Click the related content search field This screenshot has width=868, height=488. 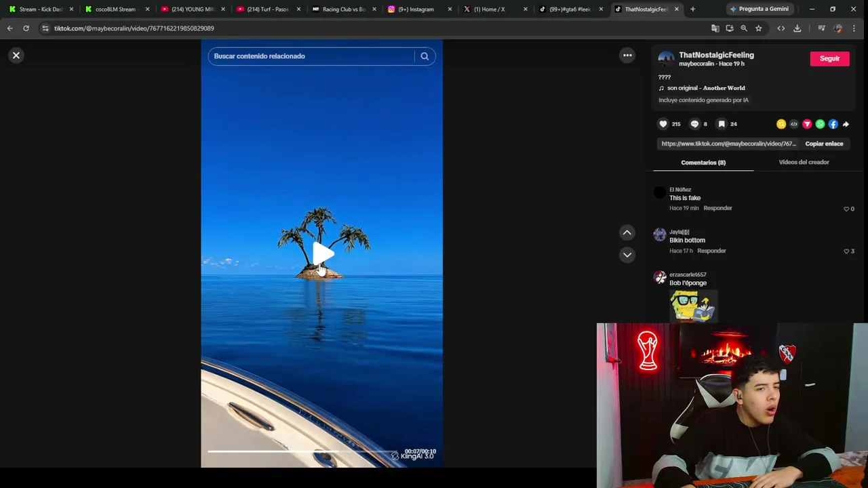[x=312, y=56]
